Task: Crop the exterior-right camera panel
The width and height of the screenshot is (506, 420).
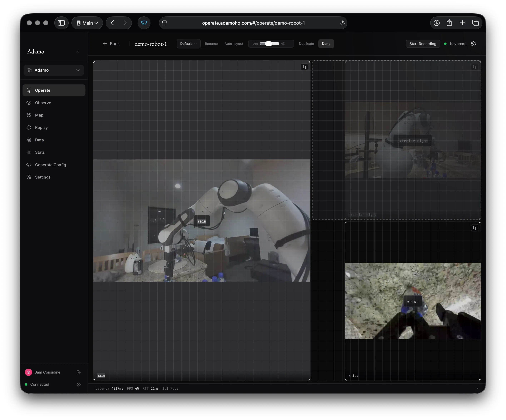Action: (474, 67)
